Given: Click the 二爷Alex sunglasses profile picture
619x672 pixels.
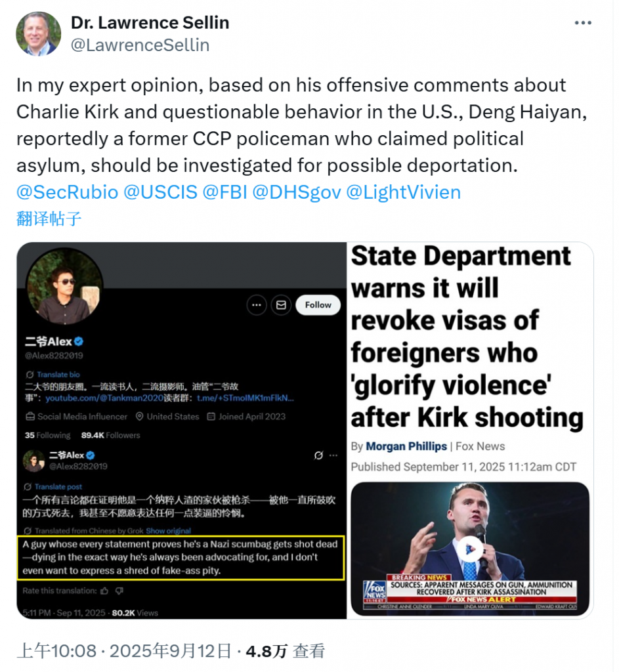Looking at the screenshot, I should coord(64,286).
